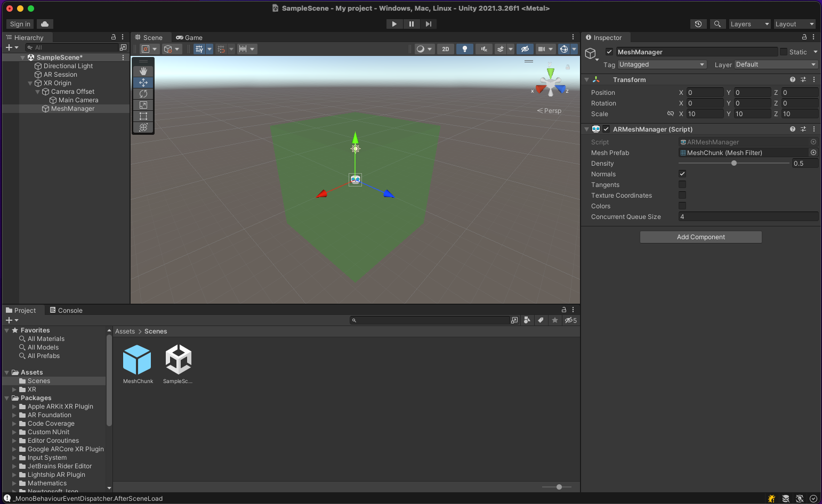Open the Tag dropdown
The height and width of the screenshot is (504, 822).
pos(662,64)
